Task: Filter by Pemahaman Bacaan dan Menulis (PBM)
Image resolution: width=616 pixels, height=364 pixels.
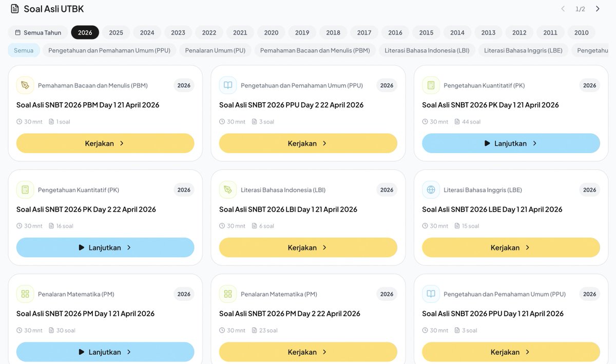Action: pos(315,50)
